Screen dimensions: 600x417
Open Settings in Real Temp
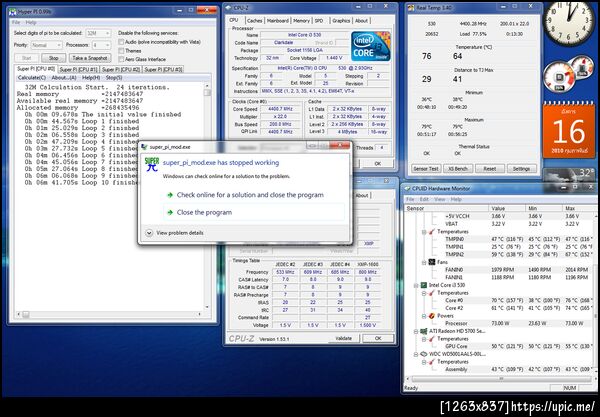pos(521,168)
